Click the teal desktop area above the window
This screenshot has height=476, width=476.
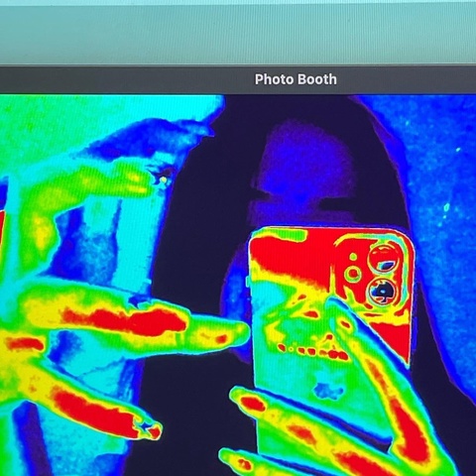[238, 33]
